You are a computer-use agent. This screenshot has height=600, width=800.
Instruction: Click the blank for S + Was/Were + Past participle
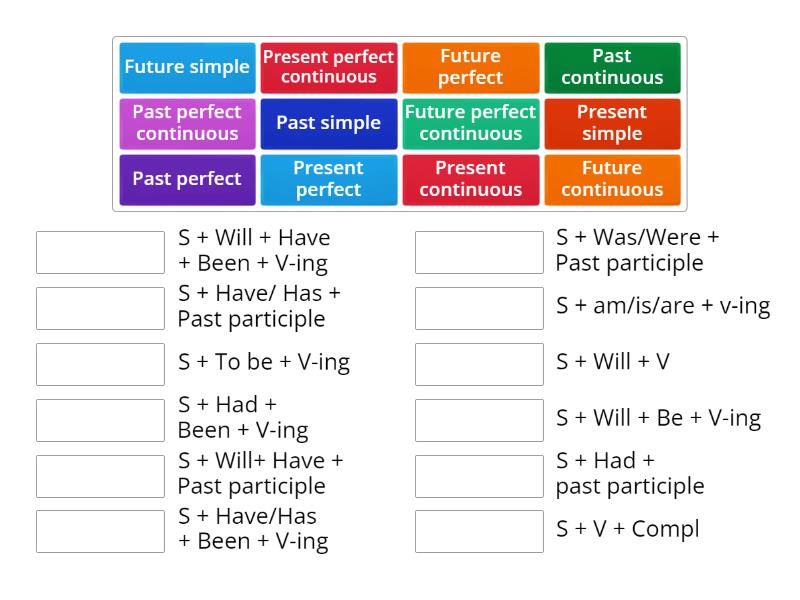[479, 250]
